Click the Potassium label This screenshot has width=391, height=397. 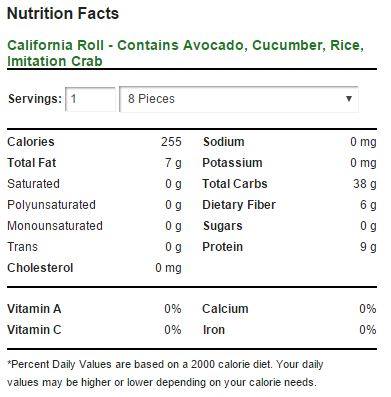pos(232,163)
